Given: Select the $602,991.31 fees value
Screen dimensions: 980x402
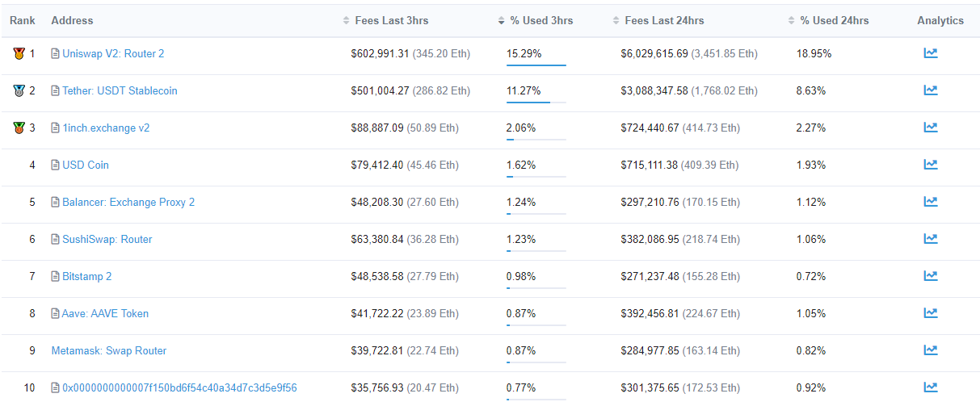Looking at the screenshot, I should 380,54.
